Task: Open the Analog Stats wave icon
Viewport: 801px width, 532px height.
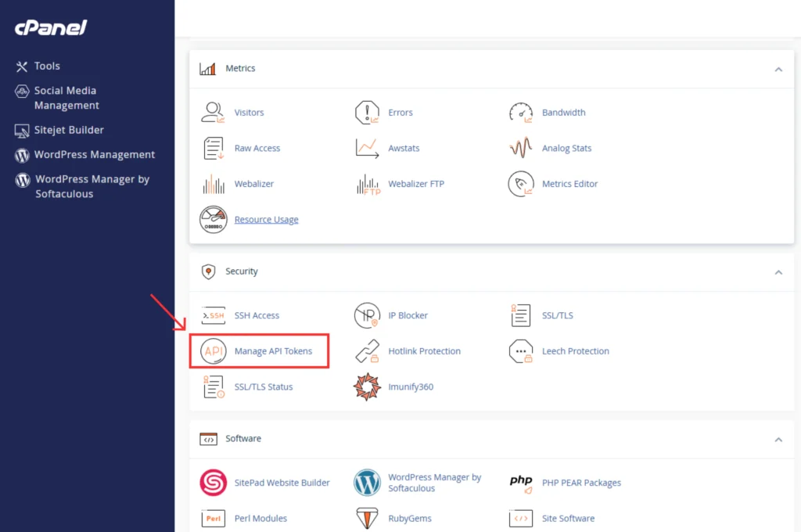Action: coord(520,148)
